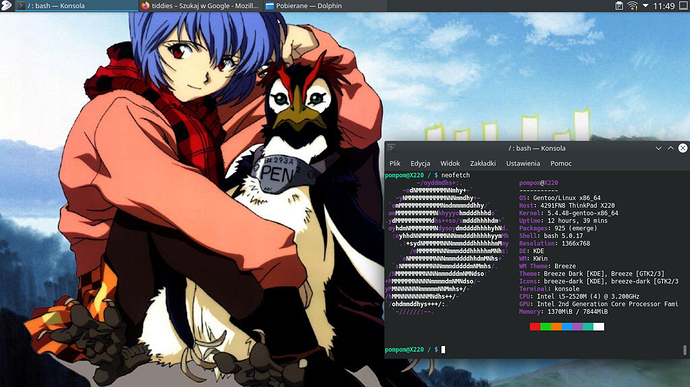
Task: Click the purple color block in neofetch output
Action: pyautogui.click(x=577, y=326)
